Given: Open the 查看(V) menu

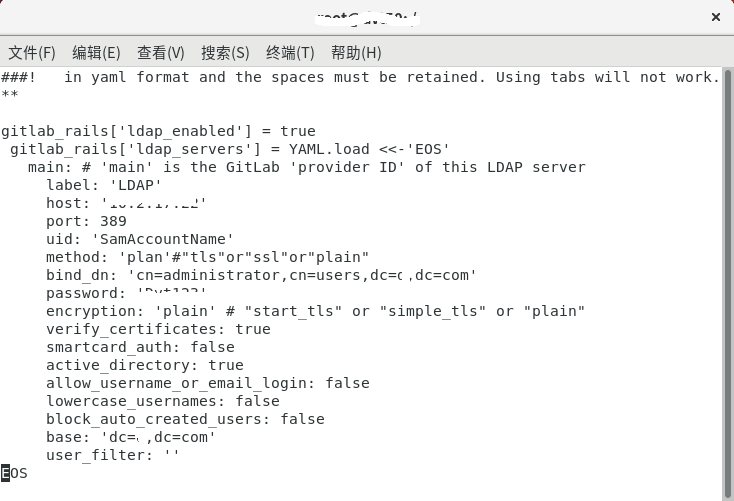Looking at the screenshot, I should [161, 52].
